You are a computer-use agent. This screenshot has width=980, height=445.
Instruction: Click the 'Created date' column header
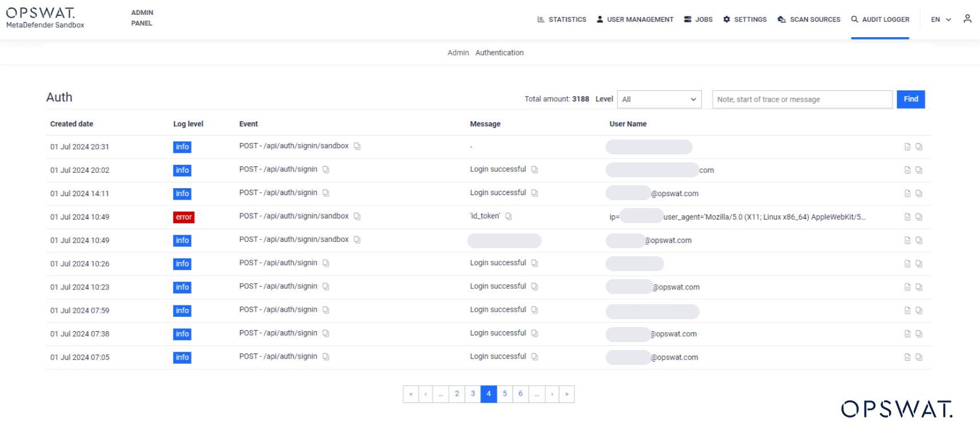[72, 124]
